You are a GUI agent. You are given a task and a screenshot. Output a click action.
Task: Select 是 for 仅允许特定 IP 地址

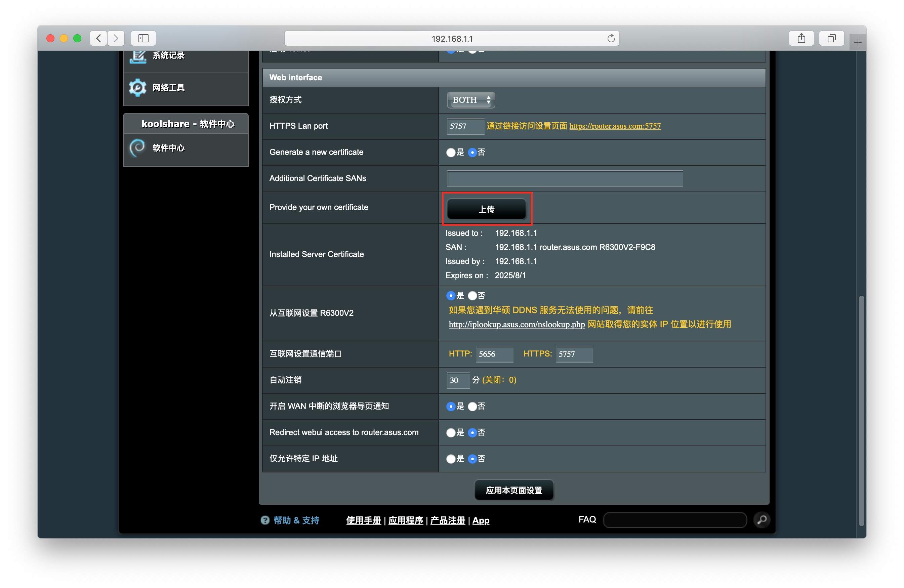point(451,459)
